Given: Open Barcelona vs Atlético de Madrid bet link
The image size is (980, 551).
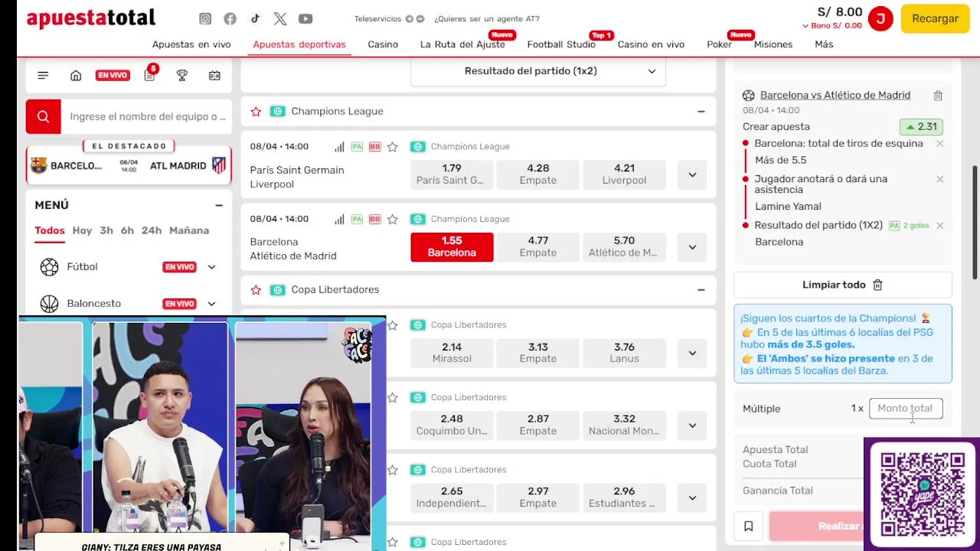Looking at the screenshot, I should pos(835,96).
